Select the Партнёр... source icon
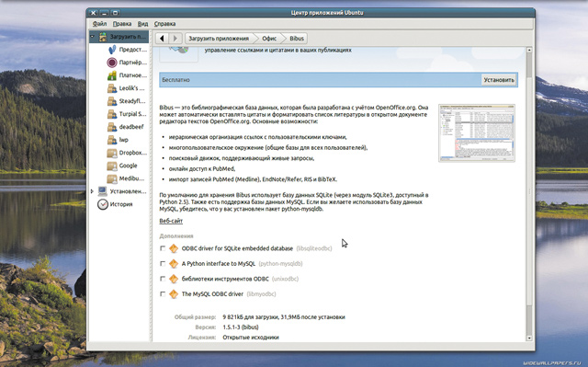The width and height of the screenshot is (588, 367). tap(112, 63)
